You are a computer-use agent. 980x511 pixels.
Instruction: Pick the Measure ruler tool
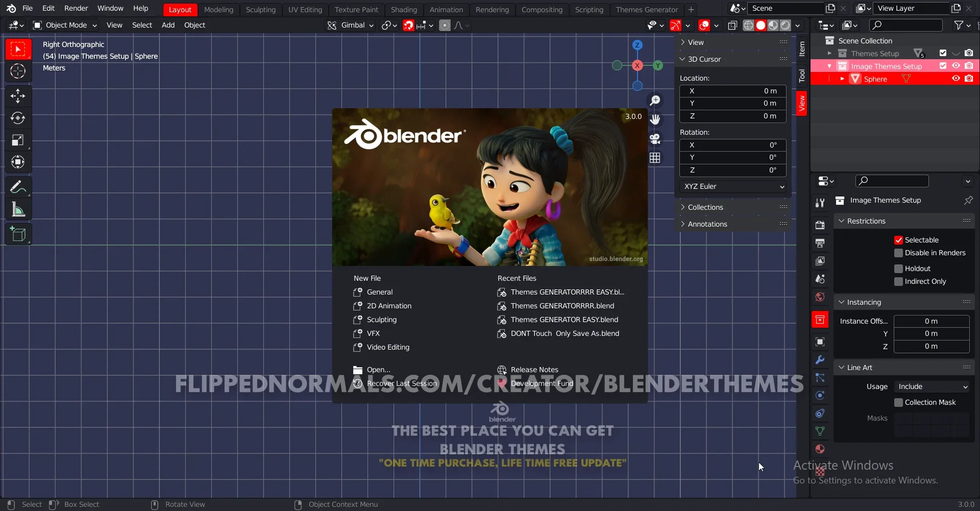(18, 209)
